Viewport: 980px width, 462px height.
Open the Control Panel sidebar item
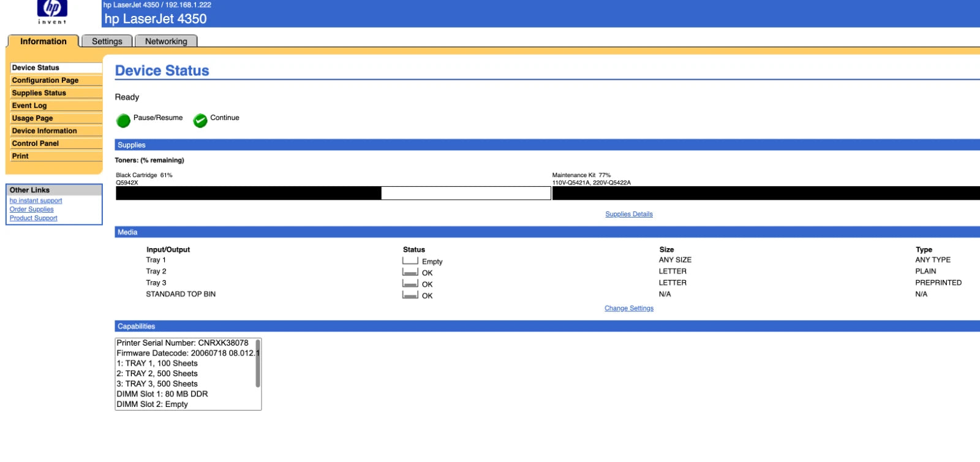[56, 143]
